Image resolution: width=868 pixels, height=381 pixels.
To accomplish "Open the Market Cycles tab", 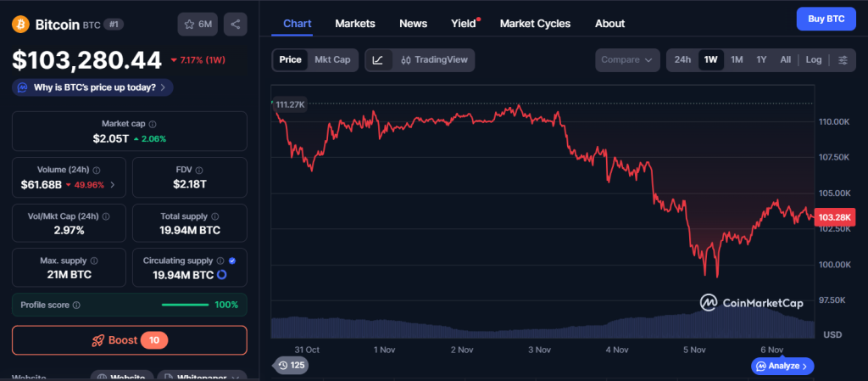I will tap(535, 24).
